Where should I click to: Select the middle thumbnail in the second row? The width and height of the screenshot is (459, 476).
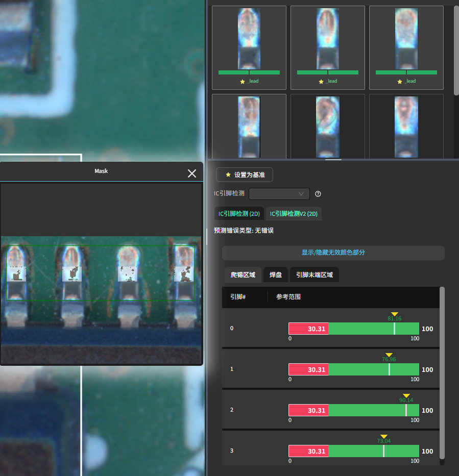[x=328, y=126]
